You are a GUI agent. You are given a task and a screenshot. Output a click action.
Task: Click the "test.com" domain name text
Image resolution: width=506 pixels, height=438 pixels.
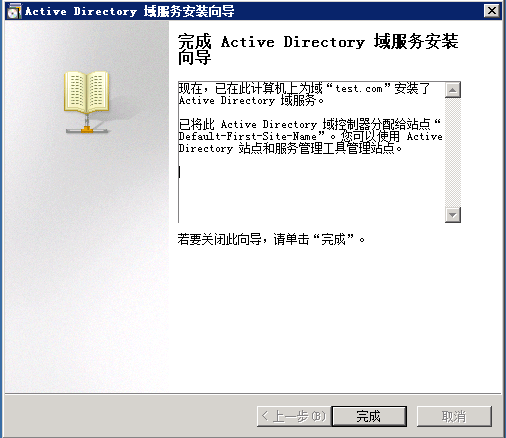point(358,89)
